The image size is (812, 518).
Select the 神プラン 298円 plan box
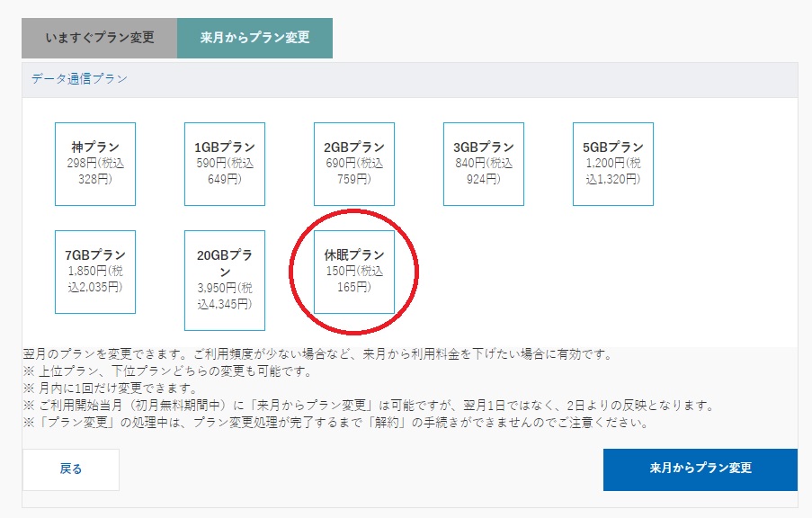coord(95,164)
